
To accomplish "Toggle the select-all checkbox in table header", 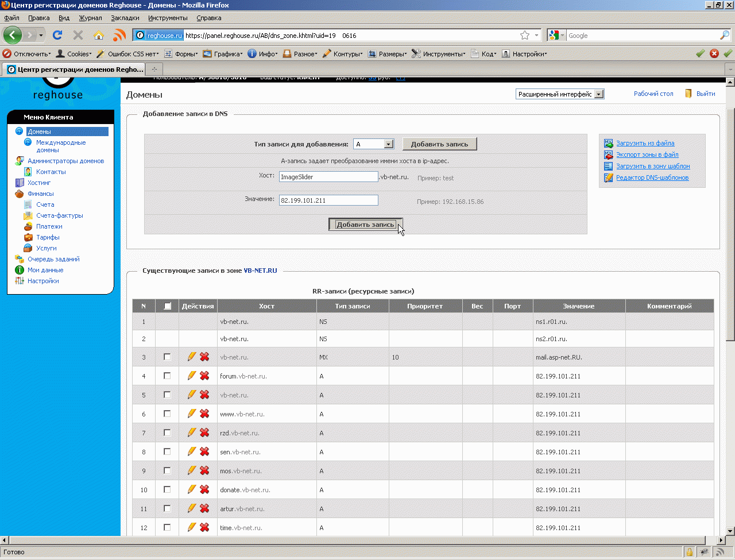I will (x=167, y=306).
